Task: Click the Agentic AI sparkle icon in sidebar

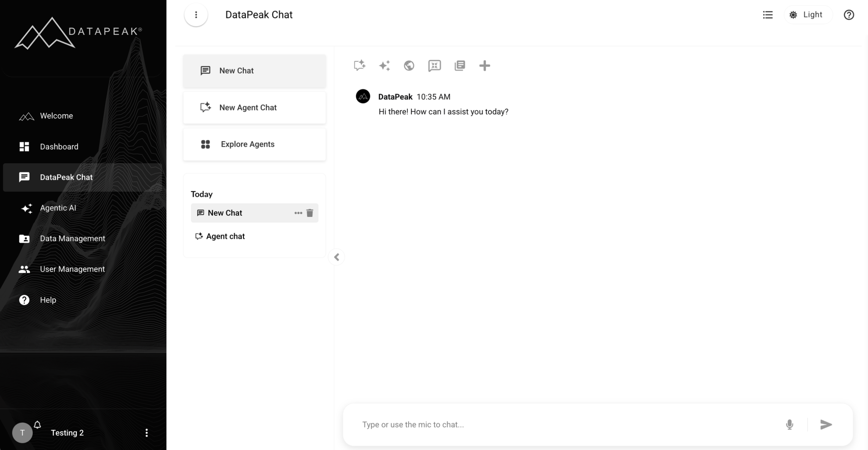Action: pyautogui.click(x=26, y=208)
